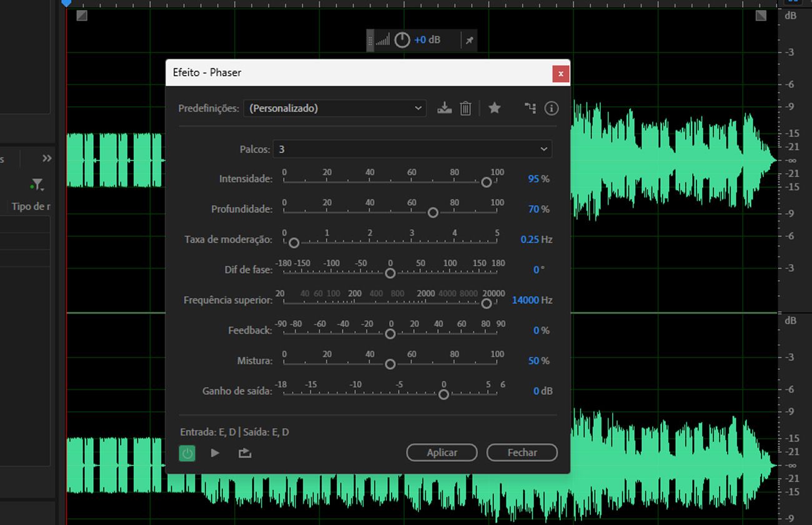Viewport: 812px width, 525px height.
Task: Toggle loop playback for the preview
Action: click(244, 453)
